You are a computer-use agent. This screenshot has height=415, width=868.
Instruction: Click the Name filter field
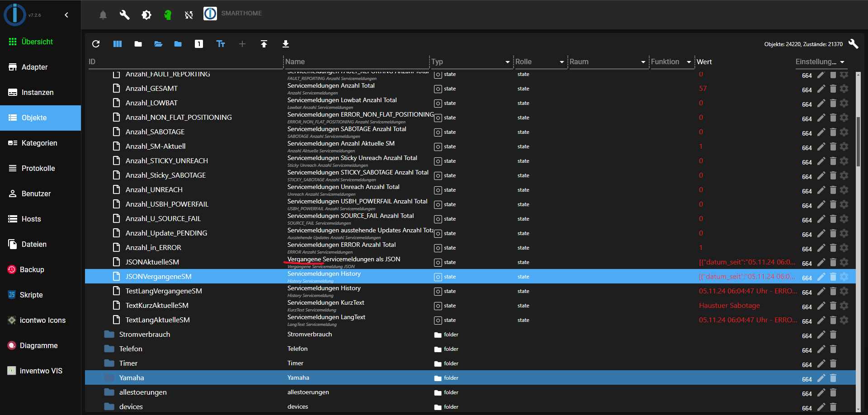tap(357, 62)
